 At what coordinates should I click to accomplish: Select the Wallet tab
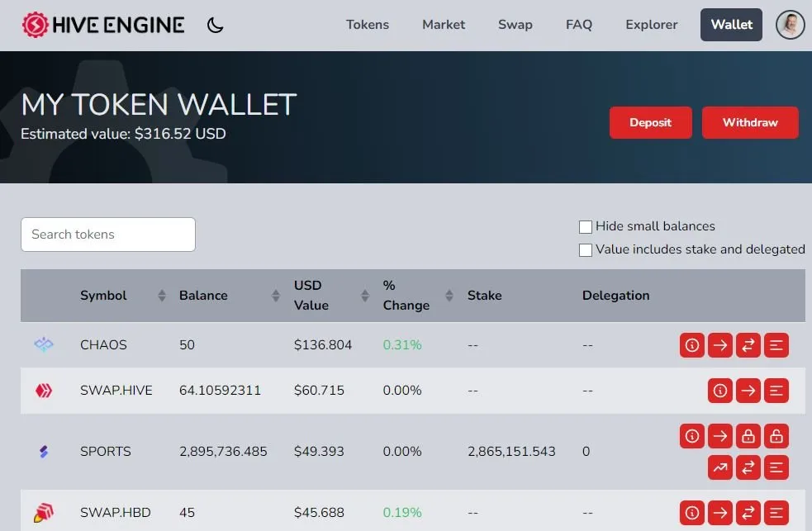coord(731,24)
